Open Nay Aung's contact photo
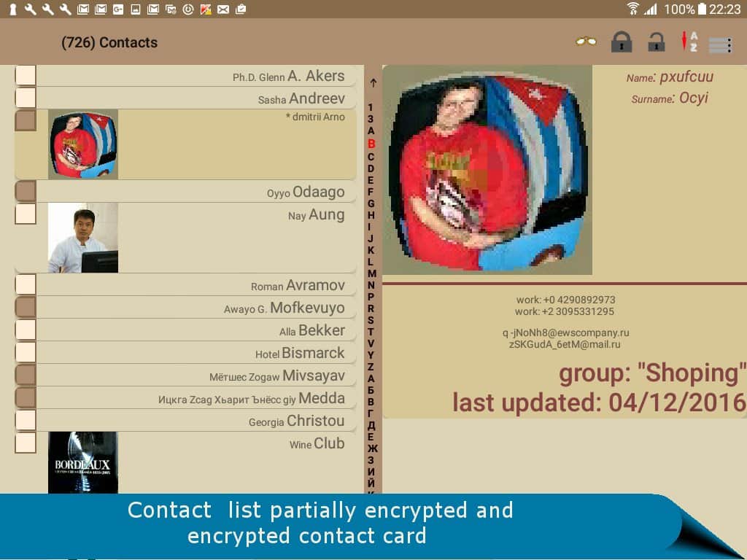Screen dimensions: 747x560 tap(83, 238)
